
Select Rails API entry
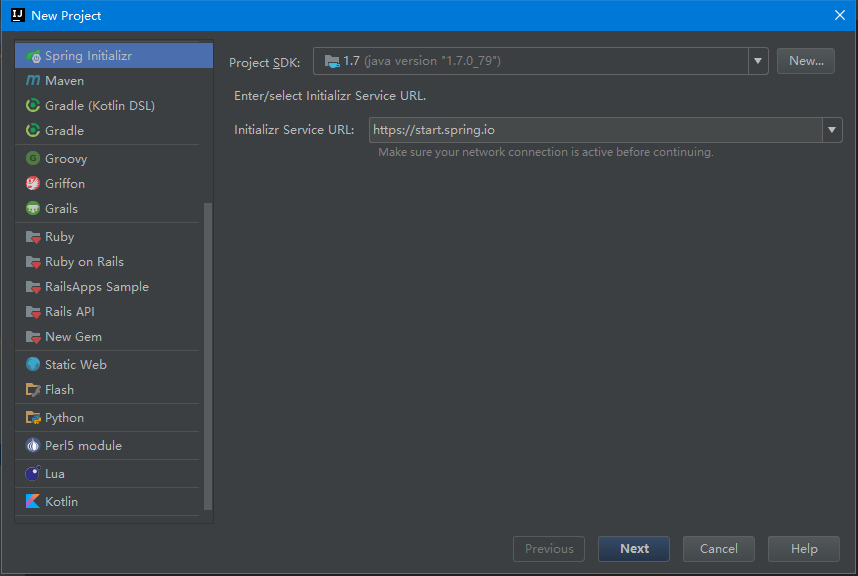click(114, 312)
